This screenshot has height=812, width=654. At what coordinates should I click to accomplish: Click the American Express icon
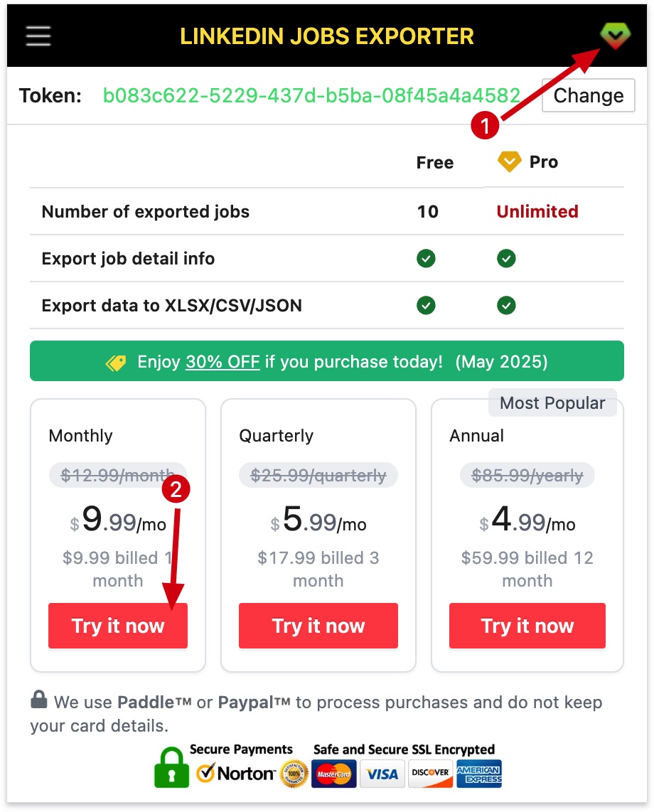point(478,774)
